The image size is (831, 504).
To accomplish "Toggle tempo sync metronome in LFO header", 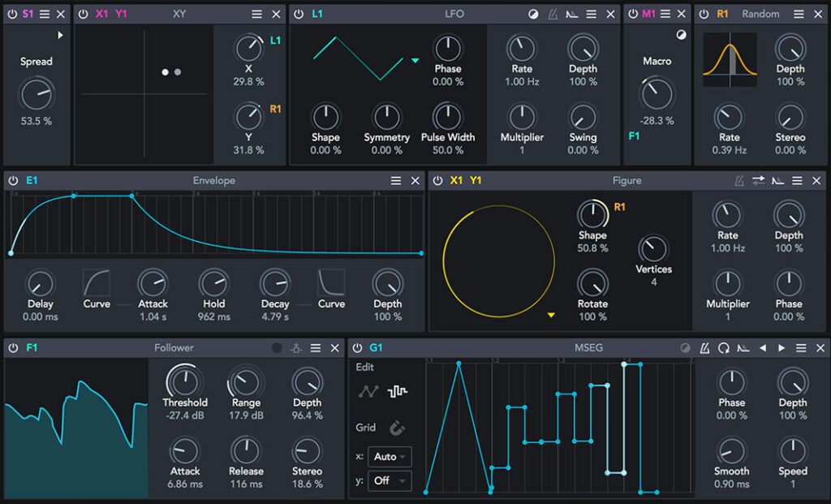I will coord(552,15).
